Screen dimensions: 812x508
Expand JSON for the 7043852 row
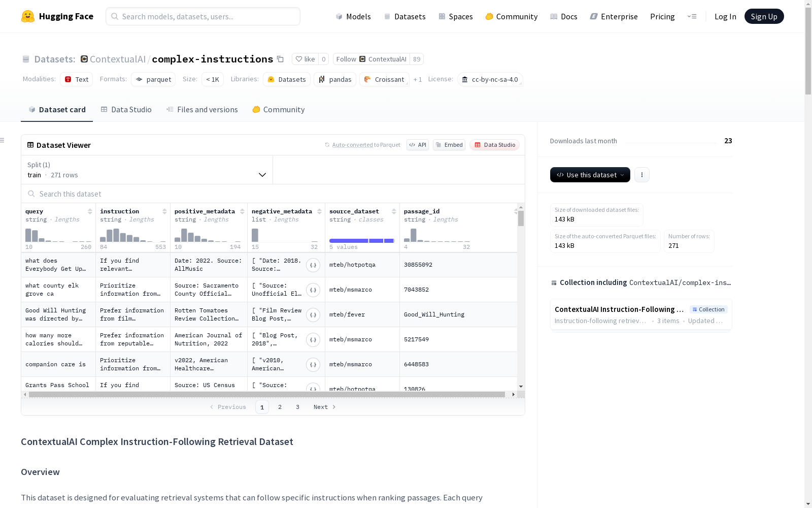tap(313, 290)
